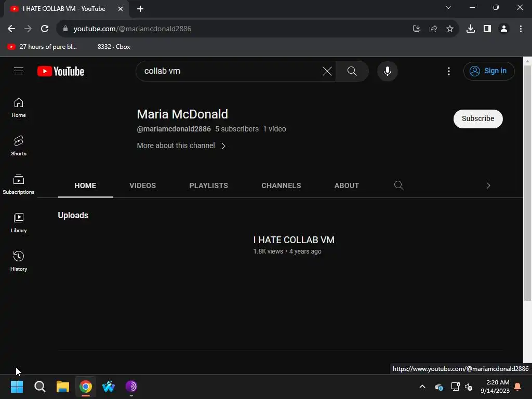Image resolution: width=532 pixels, height=399 pixels.
Task: Click the muted volume tray icon
Action: [x=469, y=387]
